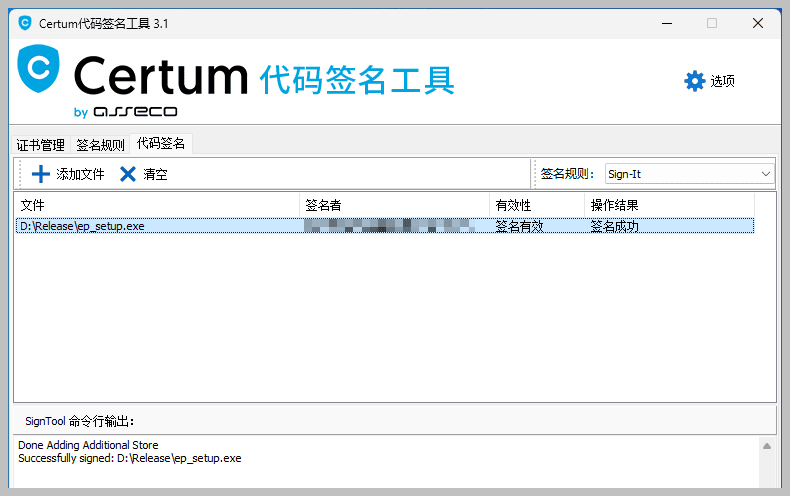
Task: Click the large Certum shield logo
Action: 38,69
